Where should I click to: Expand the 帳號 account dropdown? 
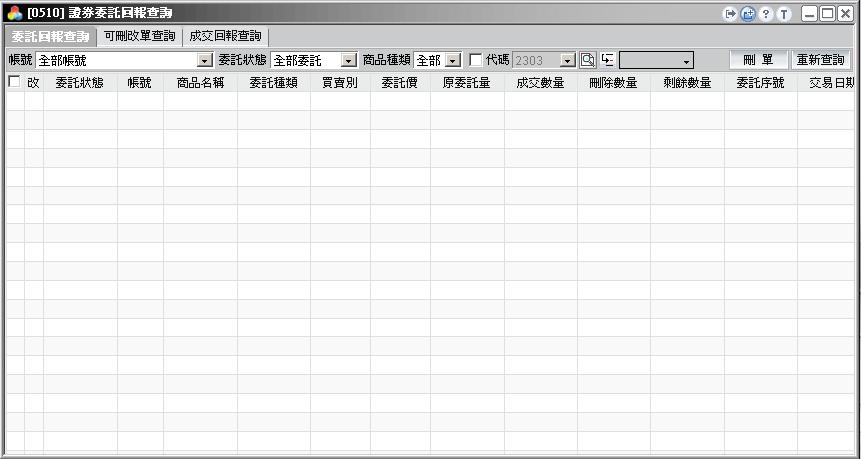(205, 61)
